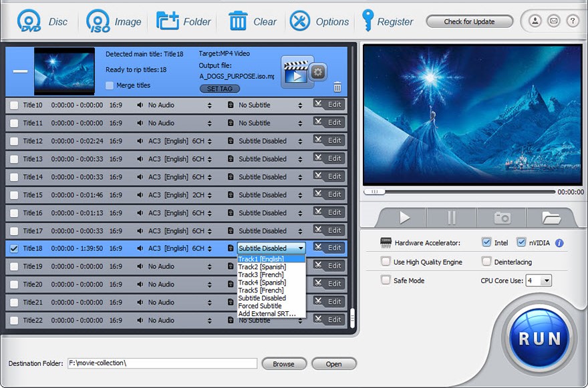Click the trash icon to delete source
The image size is (588, 388).
tap(337, 87)
